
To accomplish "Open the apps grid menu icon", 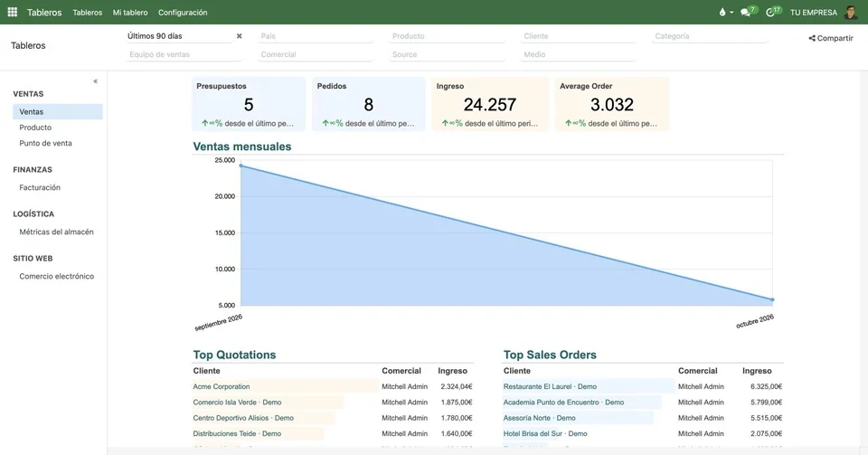I will click(12, 12).
